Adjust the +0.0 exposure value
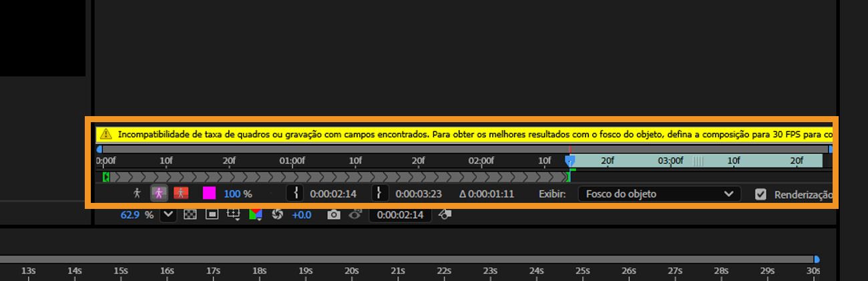This screenshot has height=281, width=868. pyautogui.click(x=302, y=215)
